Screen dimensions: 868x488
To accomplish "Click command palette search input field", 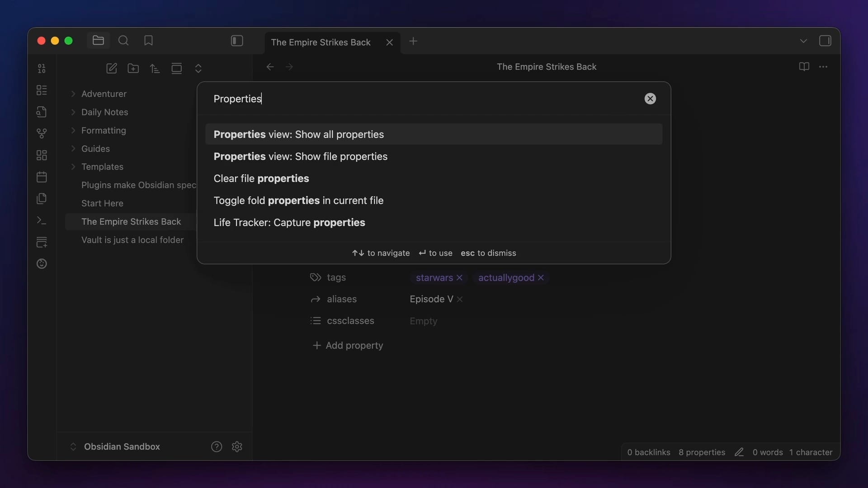I will click(420, 99).
